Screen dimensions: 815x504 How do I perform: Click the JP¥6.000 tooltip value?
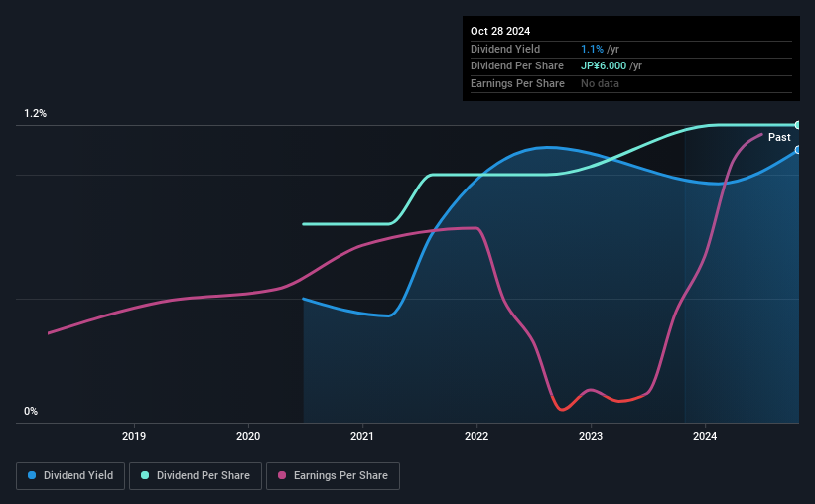604,66
